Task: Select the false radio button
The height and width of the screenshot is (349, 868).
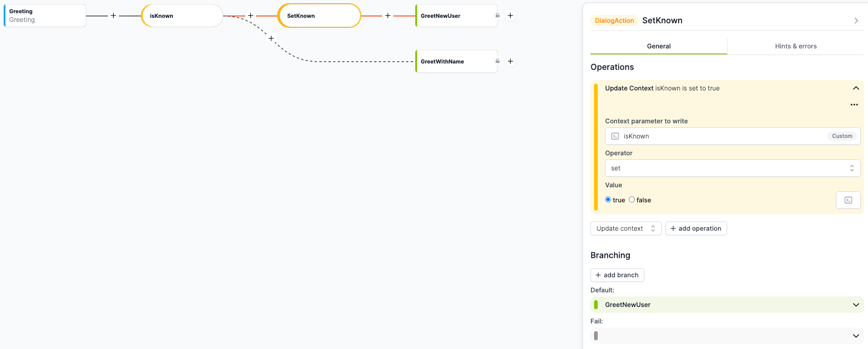Action: pos(632,200)
